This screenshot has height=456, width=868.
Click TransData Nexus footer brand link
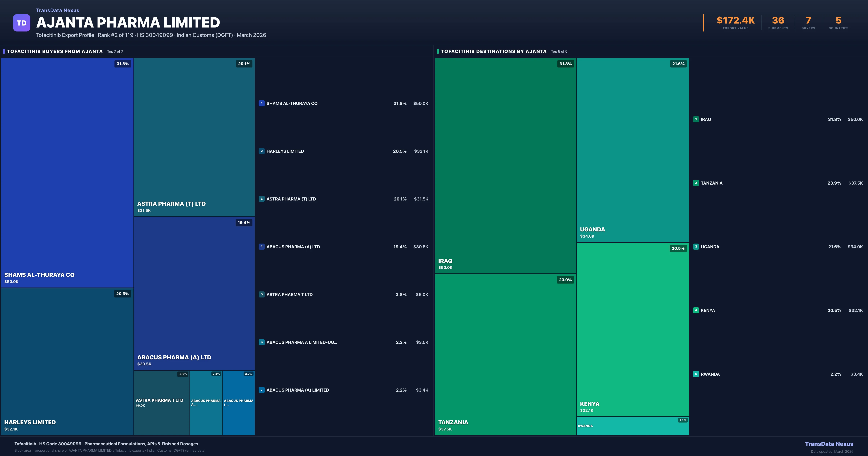click(x=829, y=444)
